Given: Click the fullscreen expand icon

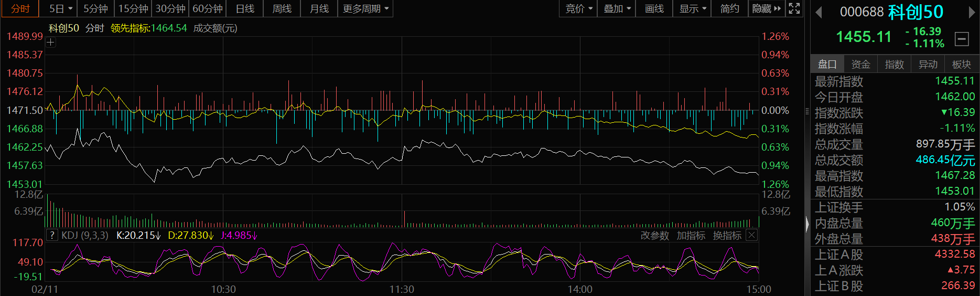Looking at the screenshot, I should coord(794,8).
